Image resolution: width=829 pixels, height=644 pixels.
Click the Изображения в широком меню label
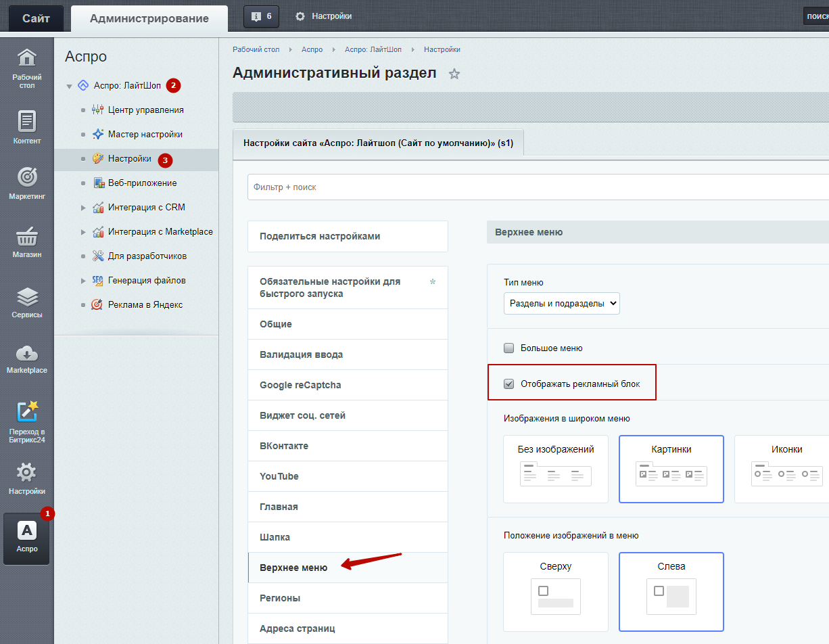click(x=567, y=419)
